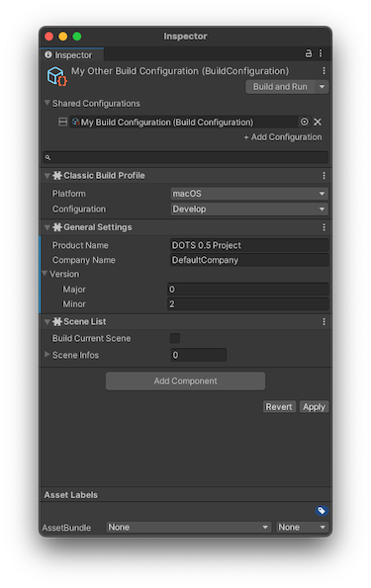The height and width of the screenshot is (588, 371).
Task: Open the Classic Build Profile three-dot menu
Action: point(324,176)
